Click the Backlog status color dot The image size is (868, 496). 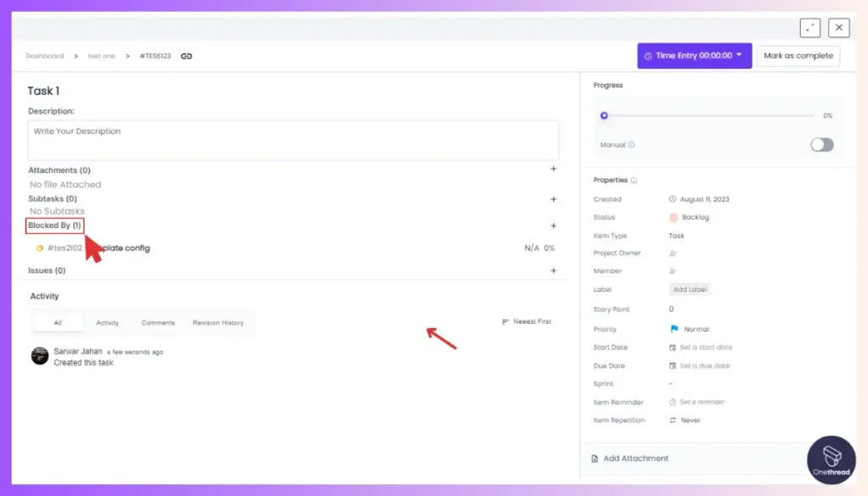673,218
